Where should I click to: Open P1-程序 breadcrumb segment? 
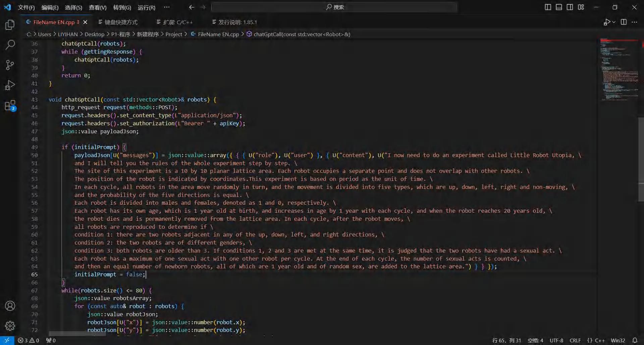(x=121, y=34)
